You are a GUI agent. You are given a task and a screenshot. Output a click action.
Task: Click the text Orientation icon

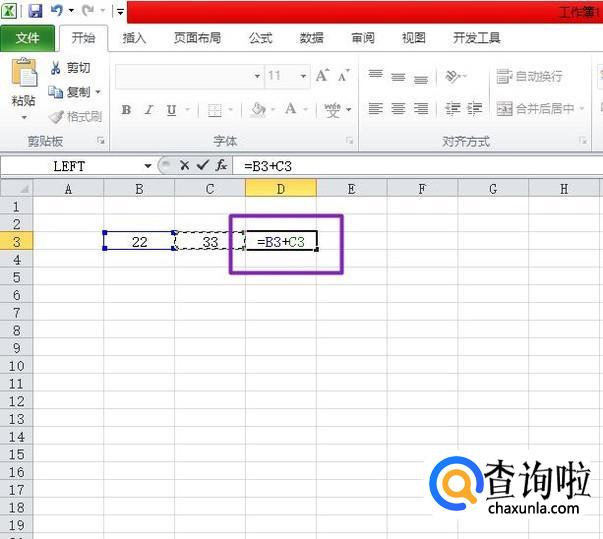[x=452, y=76]
